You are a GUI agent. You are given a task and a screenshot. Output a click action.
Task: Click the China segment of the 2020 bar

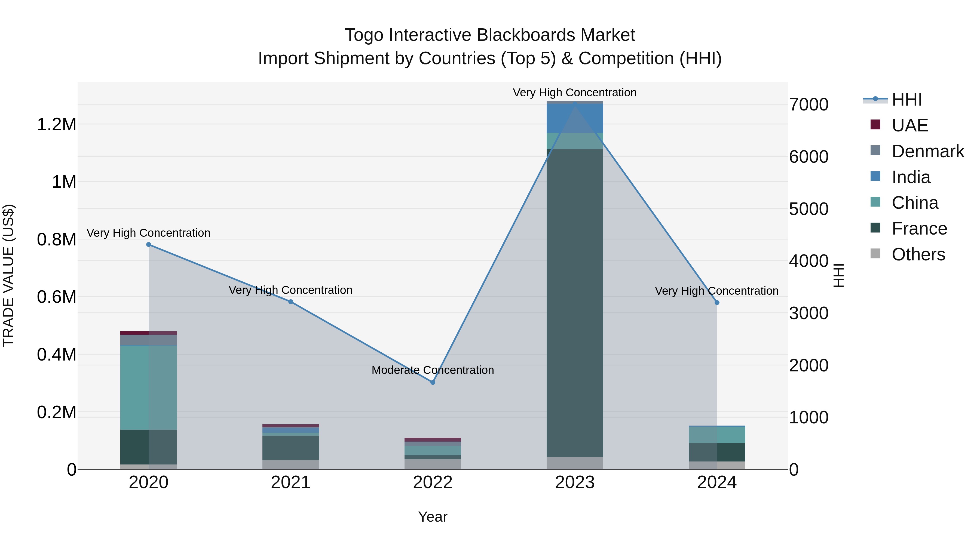149,387
